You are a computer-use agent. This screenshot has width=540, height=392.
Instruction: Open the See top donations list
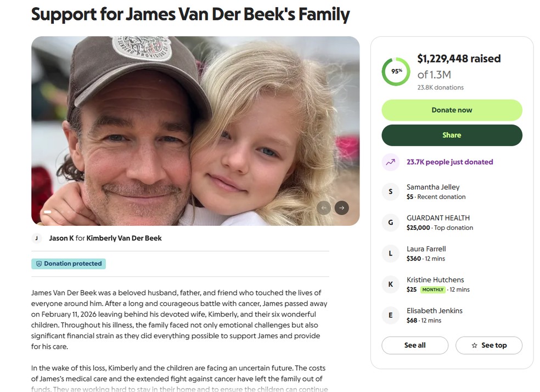488,345
